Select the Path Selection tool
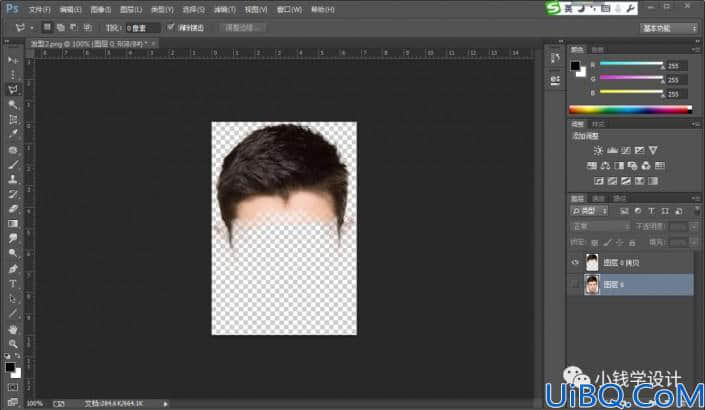Viewport: 705px width, 410px height. point(13,299)
